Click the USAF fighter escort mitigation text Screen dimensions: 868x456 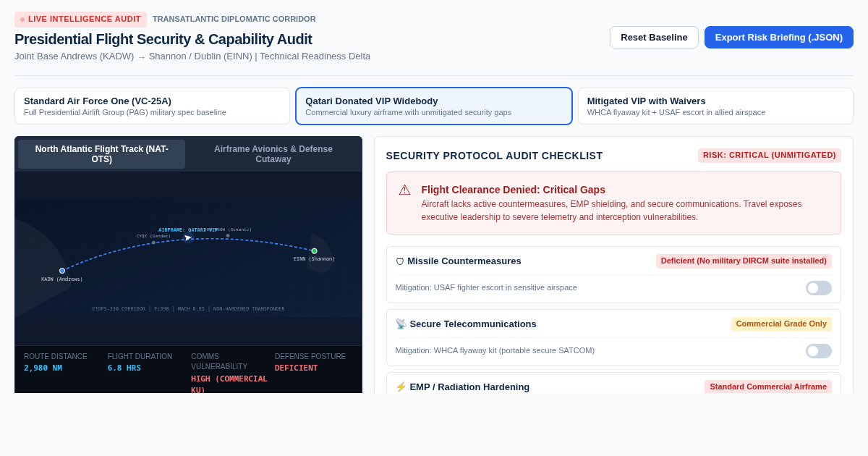[486, 288]
